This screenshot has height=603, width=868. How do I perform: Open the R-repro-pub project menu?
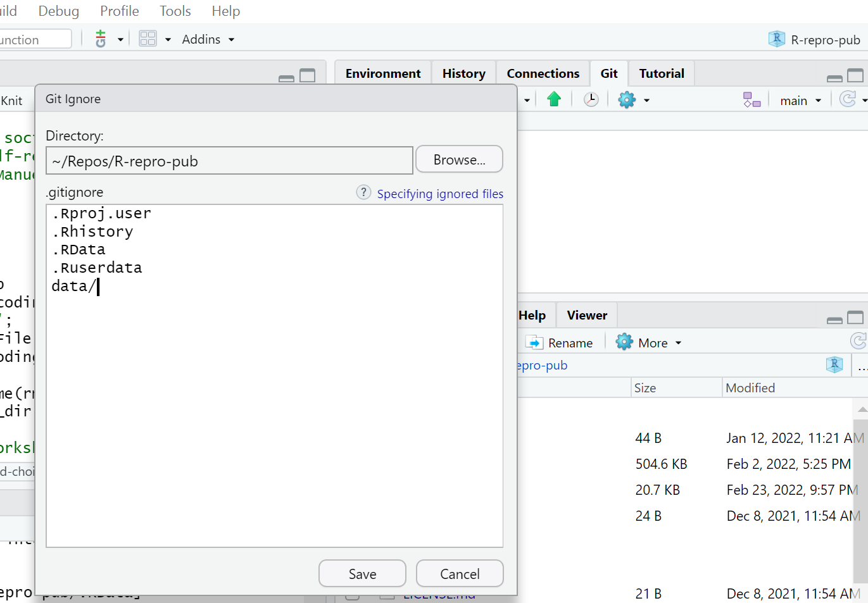pyautogui.click(x=814, y=40)
